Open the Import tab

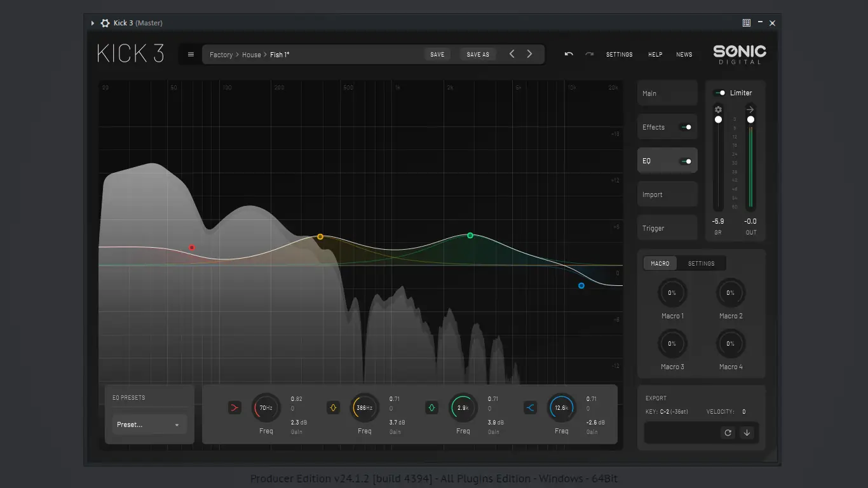coord(667,194)
